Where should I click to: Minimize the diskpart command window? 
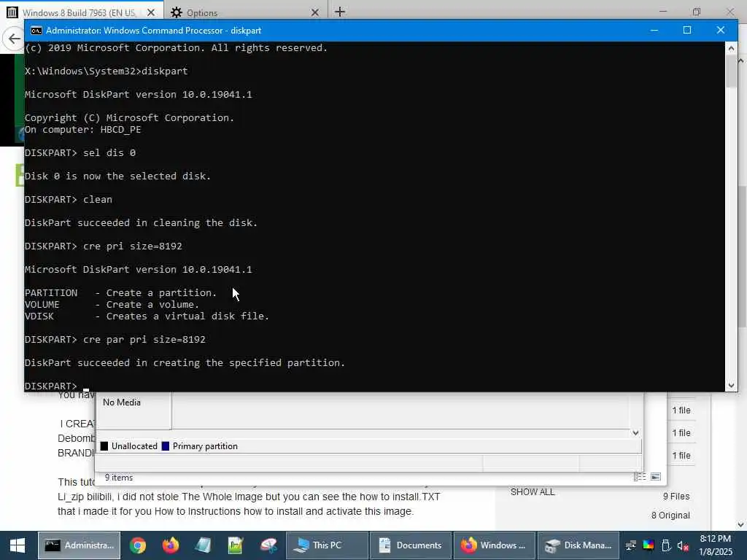click(654, 30)
